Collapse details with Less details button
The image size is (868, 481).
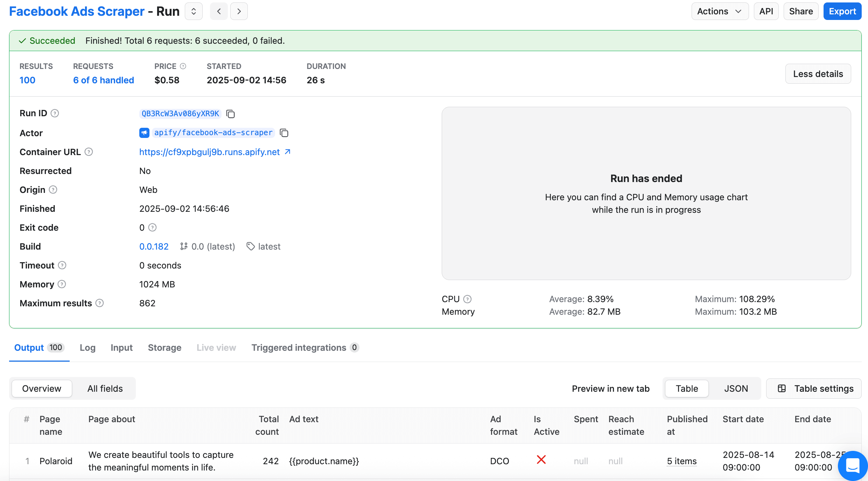[x=818, y=74]
